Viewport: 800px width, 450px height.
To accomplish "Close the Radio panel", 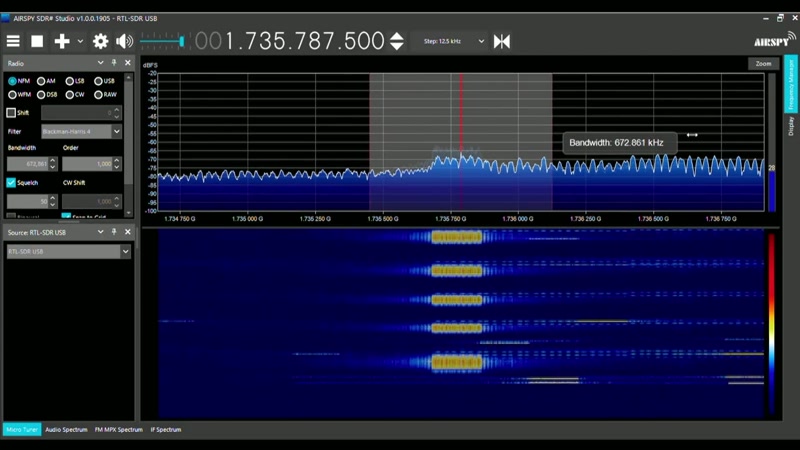I will [128, 63].
